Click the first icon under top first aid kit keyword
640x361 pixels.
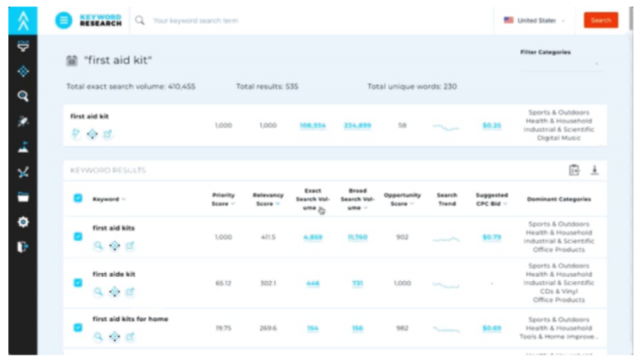click(x=76, y=134)
